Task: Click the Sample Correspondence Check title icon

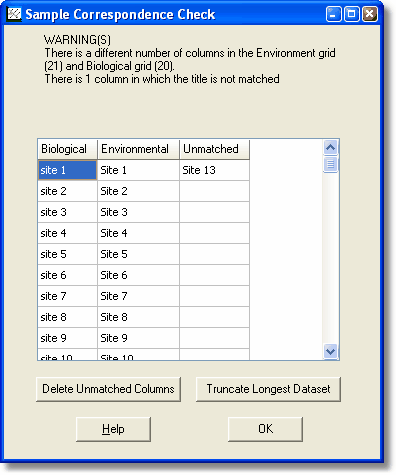Action: pos(14,14)
